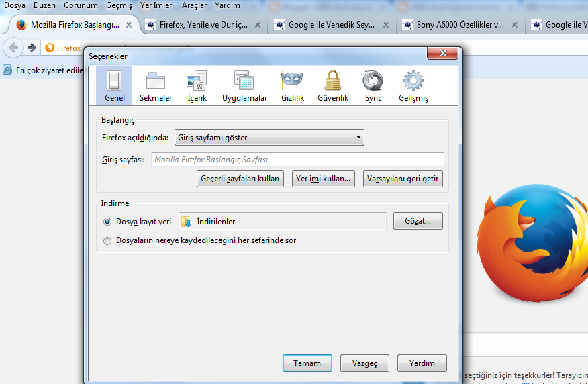Expand the Firefox açıldığında dropdown
The height and width of the screenshot is (384, 588).
(x=269, y=137)
